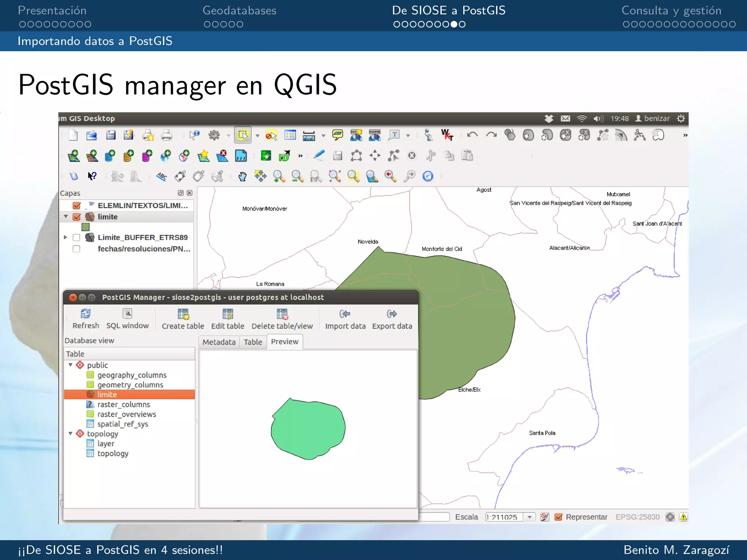This screenshot has width=747, height=560.
Task: Expand the top toolbar overflow chevron
Action: 685,135
